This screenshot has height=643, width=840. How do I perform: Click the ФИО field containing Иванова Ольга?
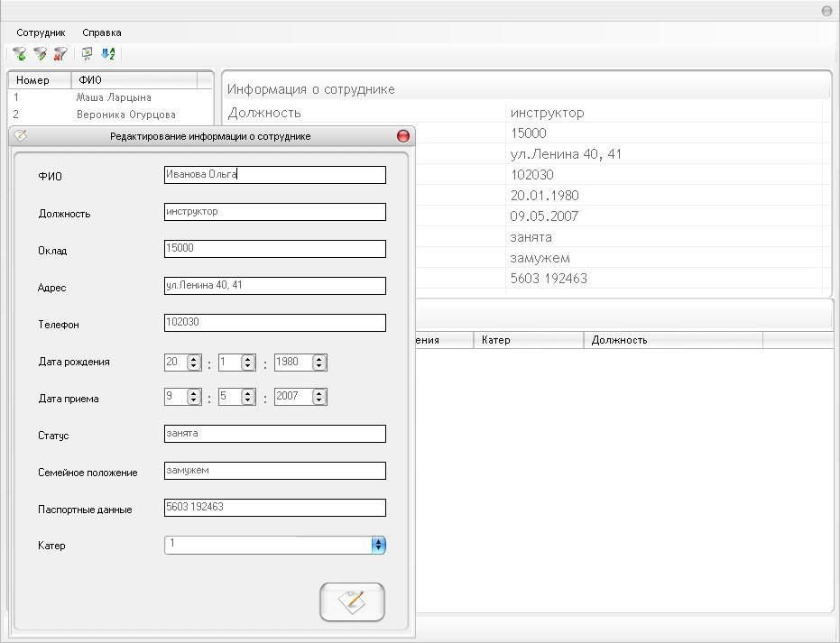[275, 175]
